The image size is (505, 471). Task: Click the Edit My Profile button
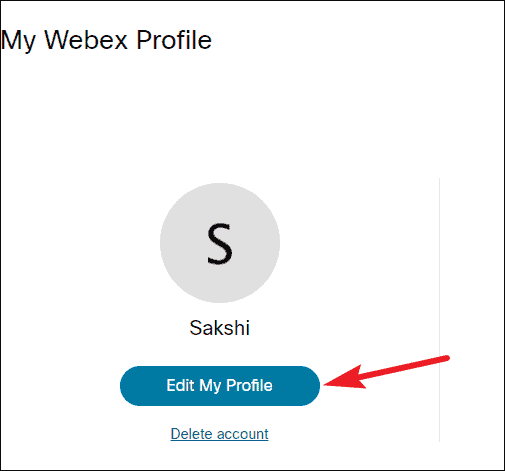pyautogui.click(x=220, y=386)
